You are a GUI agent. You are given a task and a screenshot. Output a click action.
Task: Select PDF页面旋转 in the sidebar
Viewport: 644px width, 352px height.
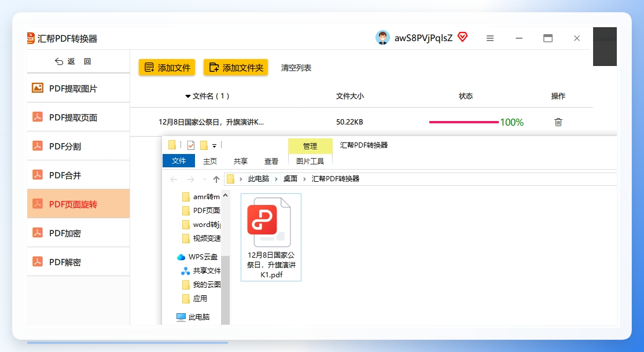click(x=79, y=204)
